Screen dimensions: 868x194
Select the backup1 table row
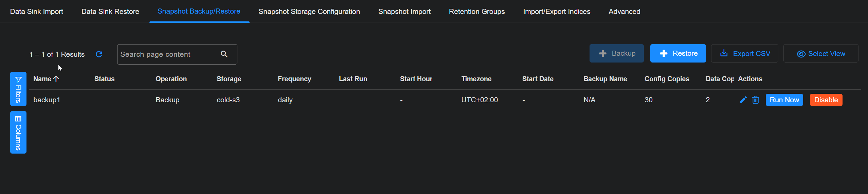click(340, 100)
